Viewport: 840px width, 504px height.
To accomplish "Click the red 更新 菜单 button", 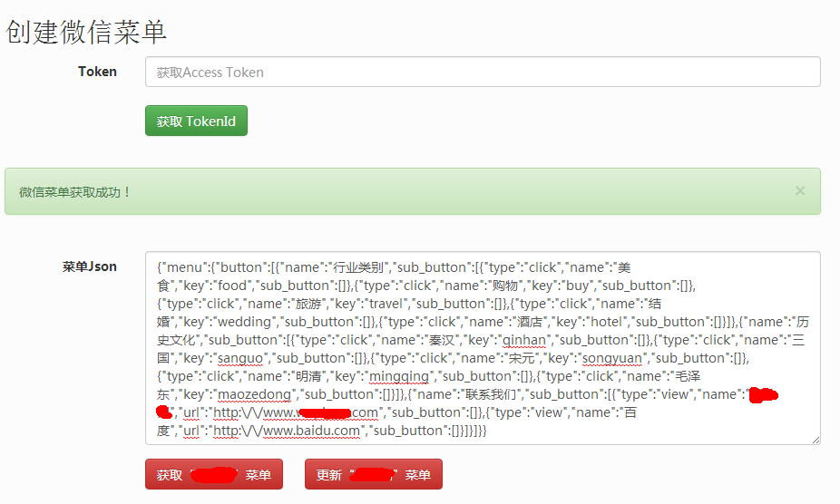I will 374,475.
